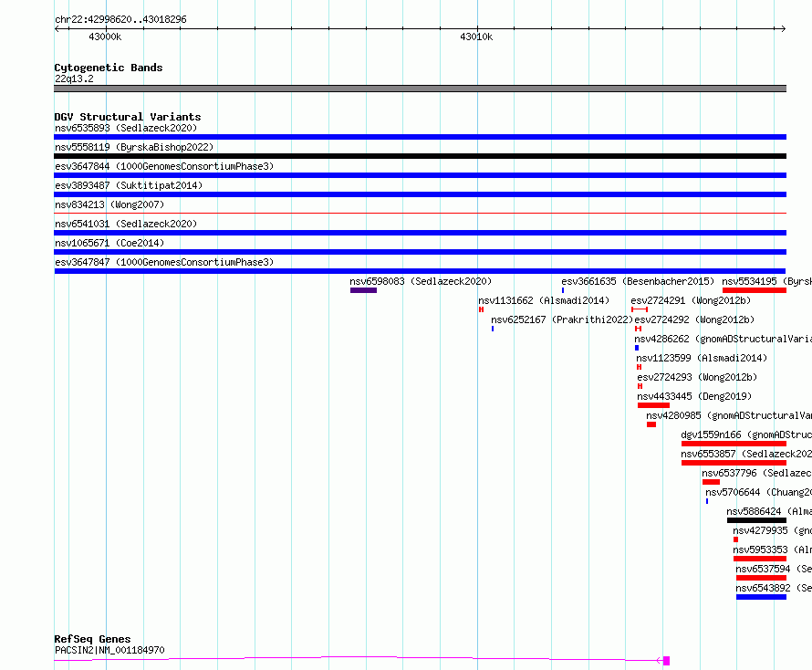Click the nsv6537796 variant label

(x=756, y=473)
